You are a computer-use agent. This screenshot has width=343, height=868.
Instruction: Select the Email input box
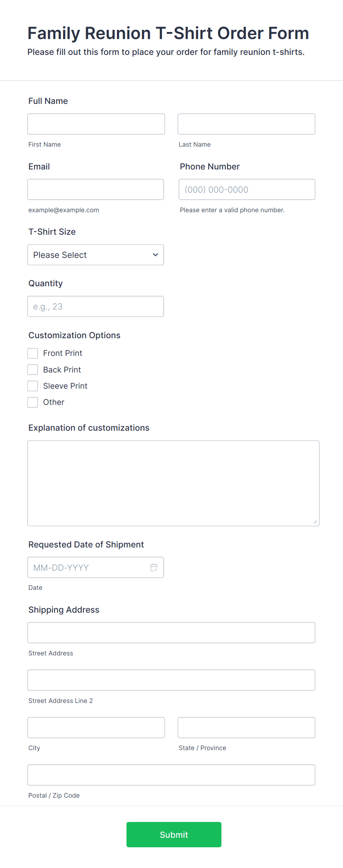pyautogui.click(x=96, y=189)
